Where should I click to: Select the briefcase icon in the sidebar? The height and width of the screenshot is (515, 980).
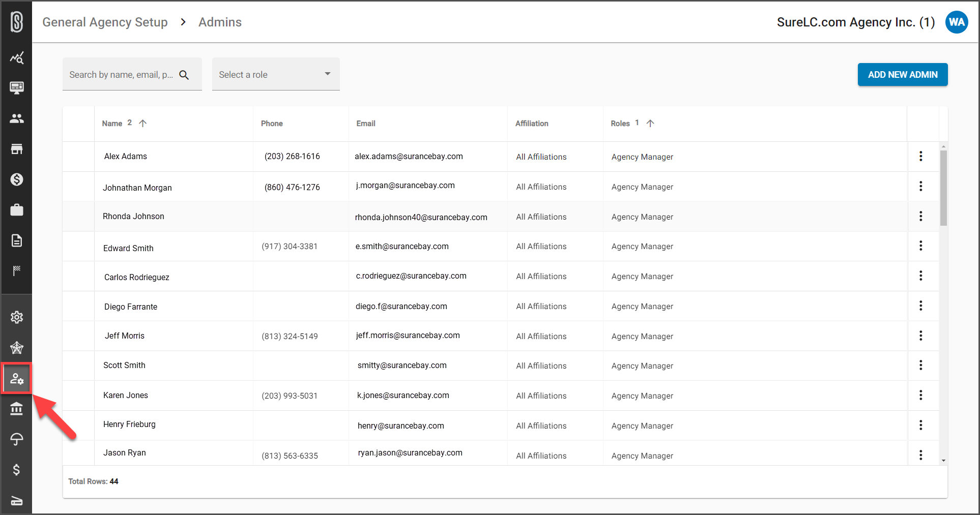(17, 209)
